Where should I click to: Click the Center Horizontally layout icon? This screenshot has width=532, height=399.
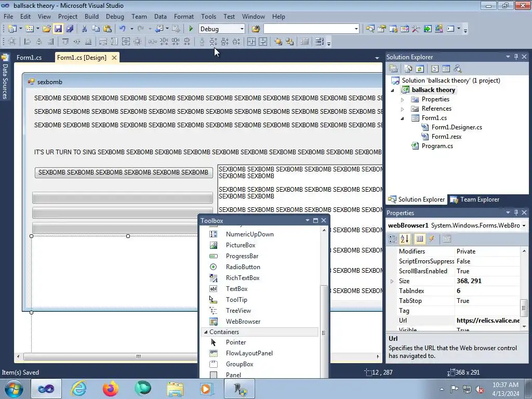pyautogui.click(x=251, y=42)
